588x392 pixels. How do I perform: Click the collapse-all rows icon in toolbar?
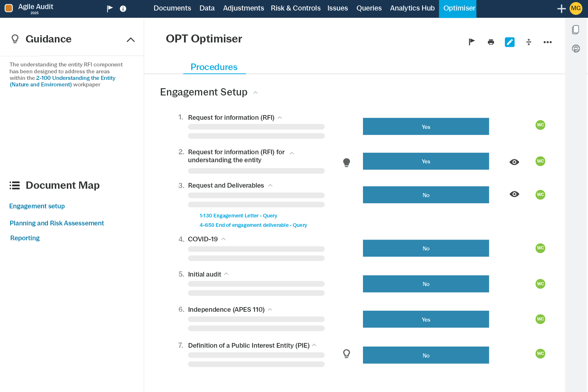[529, 42]
